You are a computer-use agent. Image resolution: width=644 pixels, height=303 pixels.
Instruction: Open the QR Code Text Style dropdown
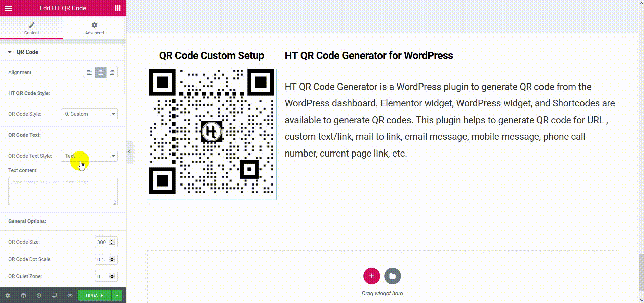[89, 156]
